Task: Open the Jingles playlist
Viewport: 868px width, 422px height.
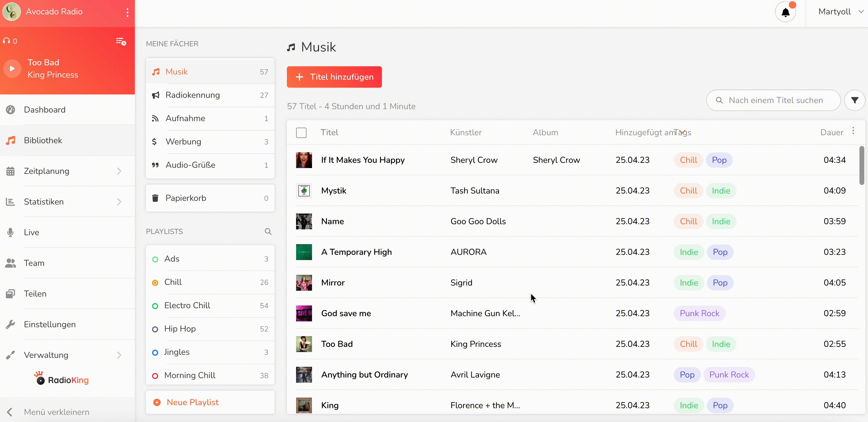Action: click(x=210, y=352)
